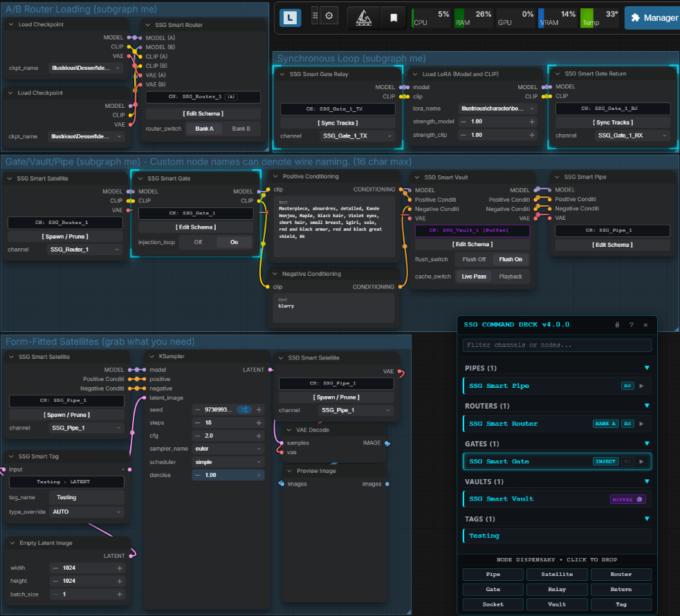680x616 pixels.
Task: Open the sampler_name dropdown showing euler
Action: click(x=228, y=449)
